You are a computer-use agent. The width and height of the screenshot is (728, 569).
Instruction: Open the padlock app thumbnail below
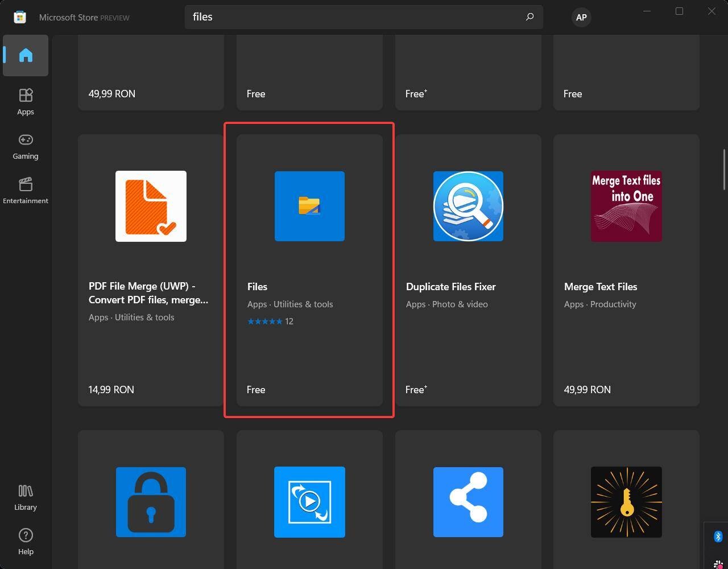(x=151, y=502)
